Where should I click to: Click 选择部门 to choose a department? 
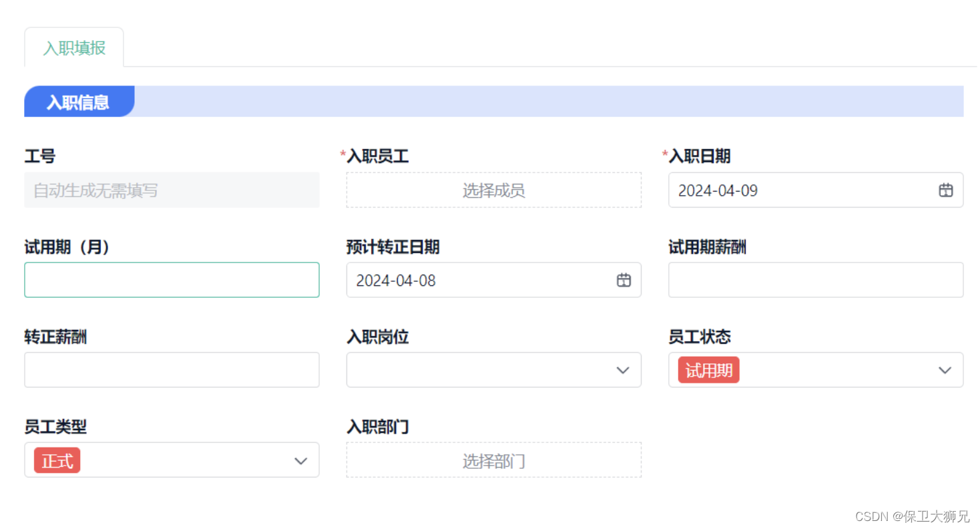pyautogui.click(x=493, y=460)
